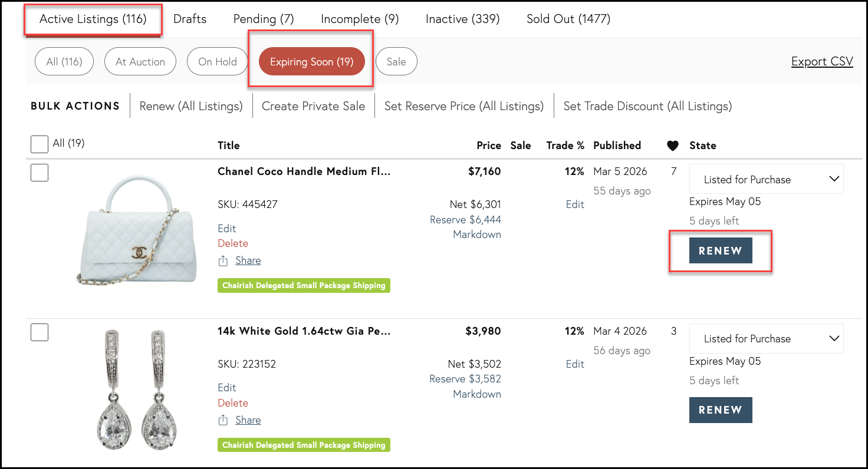Image resolution: width=868 pixels, height=469 pixels.
Task: Click SKU: 445427 text
Action: pos(248,204)
